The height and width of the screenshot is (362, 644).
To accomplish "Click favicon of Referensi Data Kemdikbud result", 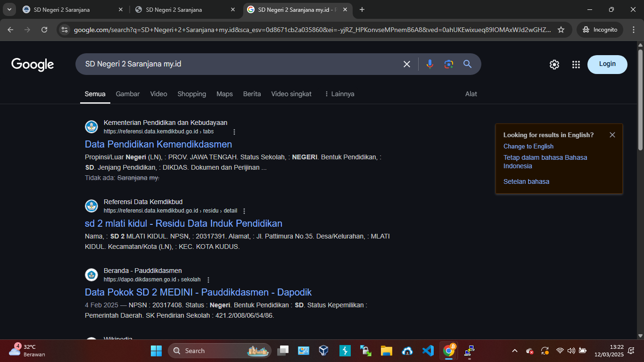I will (91, 206).
